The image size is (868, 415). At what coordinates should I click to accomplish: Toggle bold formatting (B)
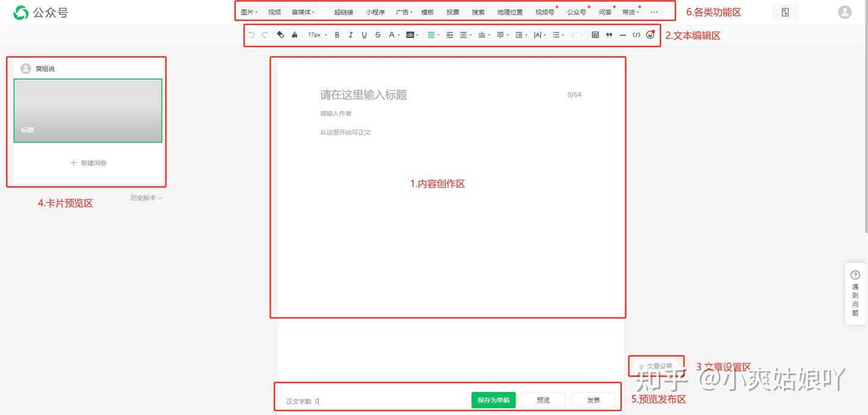[337, 35]
